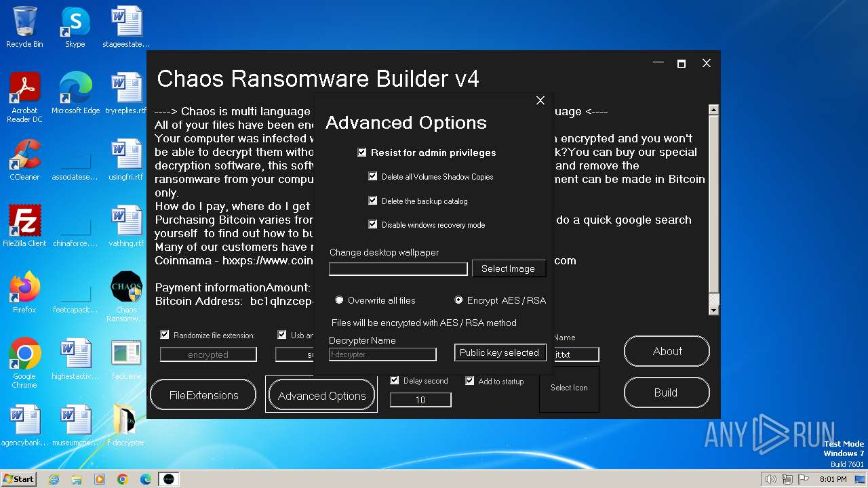Open the About button
This screenshot has width=868, height=488.
667,351
